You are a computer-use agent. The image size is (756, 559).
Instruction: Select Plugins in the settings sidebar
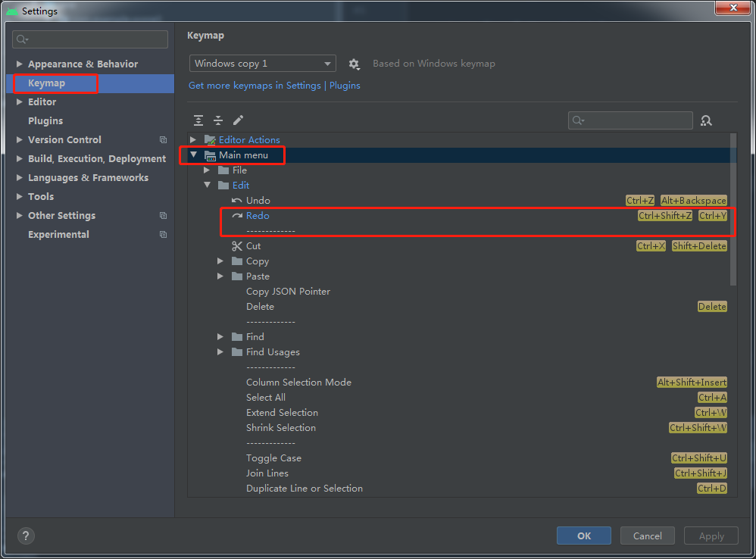45,120
